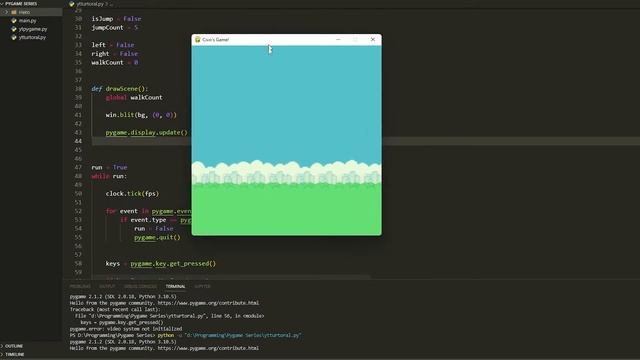
Task: Click the 'def drawScene():' line
Action: click(120, 89)
